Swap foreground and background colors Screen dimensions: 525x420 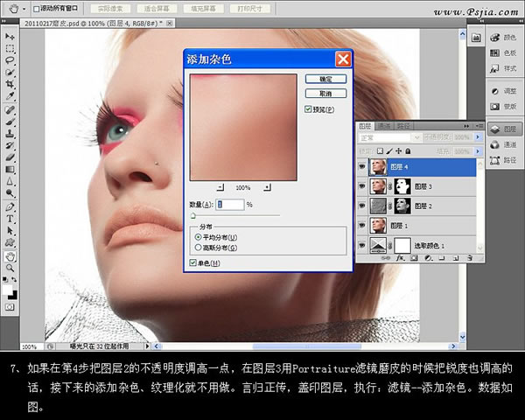[14, 279]
